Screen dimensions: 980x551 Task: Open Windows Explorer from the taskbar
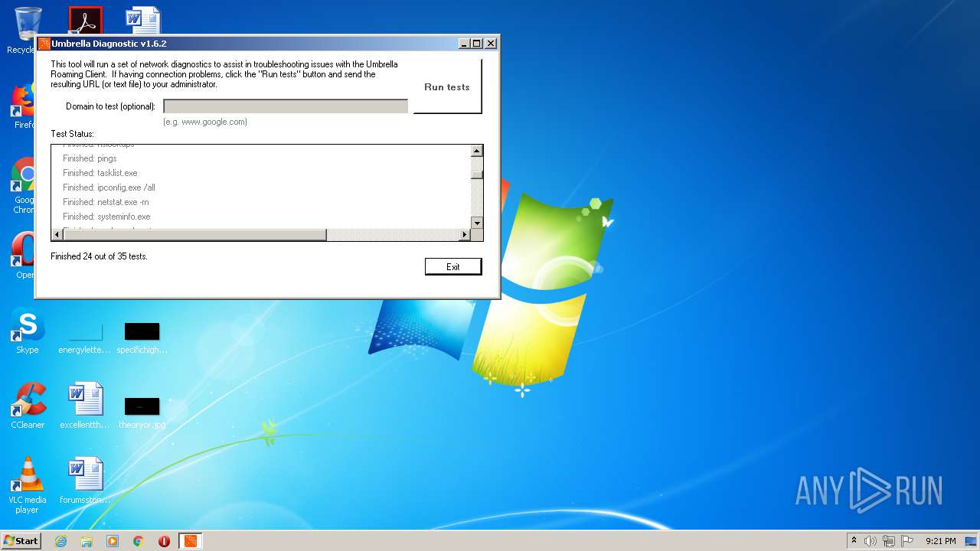pos(87,541)
